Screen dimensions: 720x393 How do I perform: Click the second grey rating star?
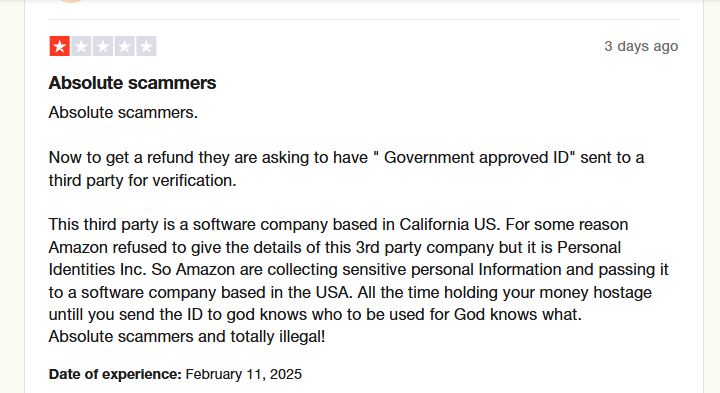pyautogui.click(x=81, y=46)
